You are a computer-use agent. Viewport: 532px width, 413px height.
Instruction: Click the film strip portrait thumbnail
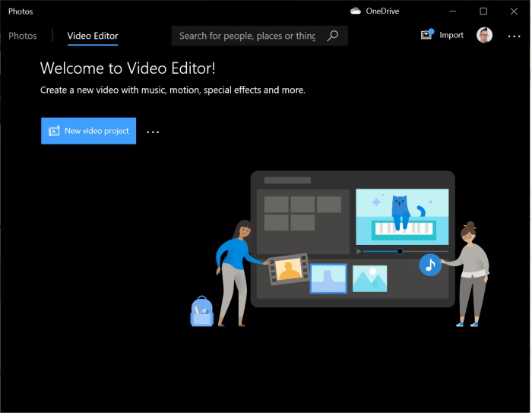coord(288,269)
